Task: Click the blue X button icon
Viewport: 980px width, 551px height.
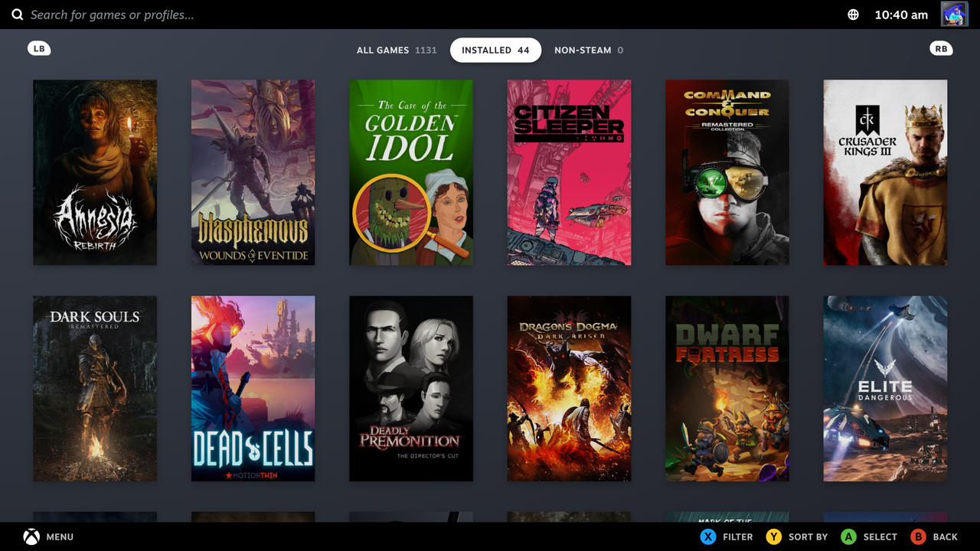Action: coord(708,536)
